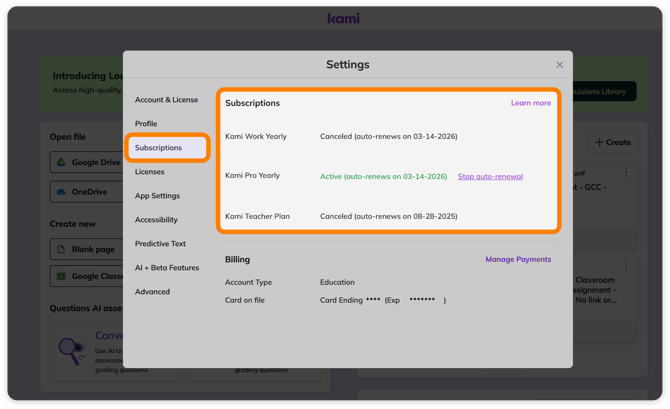The height and width of the screenshot is (409, 670).
Task: Open the Account & License settings section
Action: (x=166, y=100)
